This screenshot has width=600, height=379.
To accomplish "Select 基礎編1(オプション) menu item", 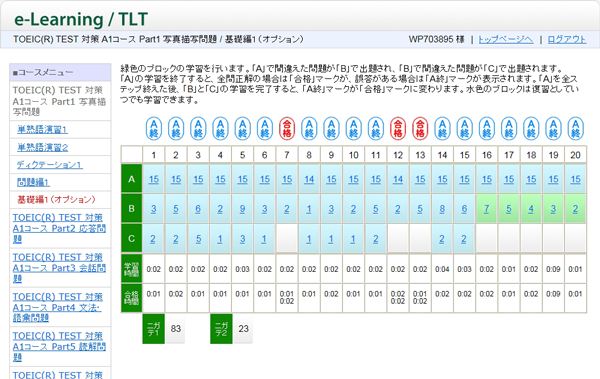I will tap(56, 199).
